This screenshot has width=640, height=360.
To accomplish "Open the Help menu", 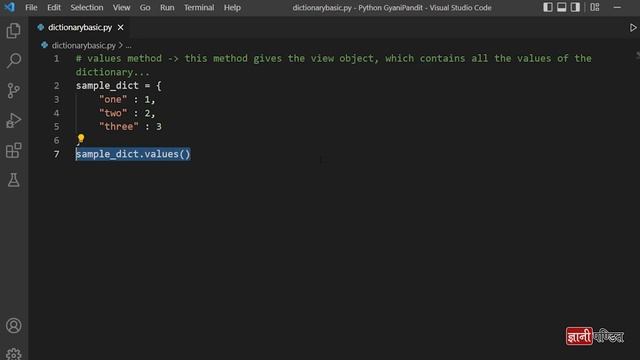I will [232, 7].
